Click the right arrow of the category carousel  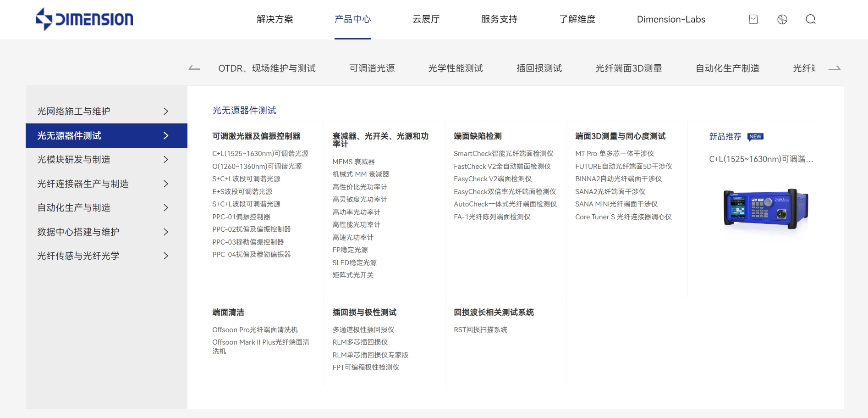835,67
